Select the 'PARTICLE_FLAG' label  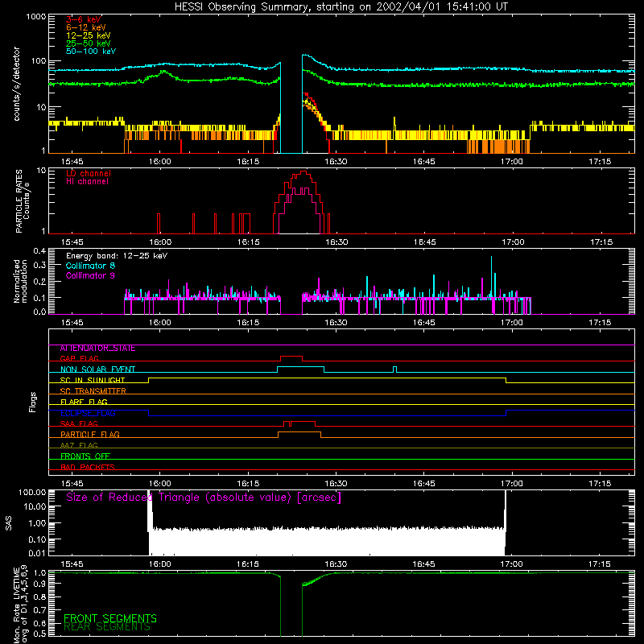(90, 434)
